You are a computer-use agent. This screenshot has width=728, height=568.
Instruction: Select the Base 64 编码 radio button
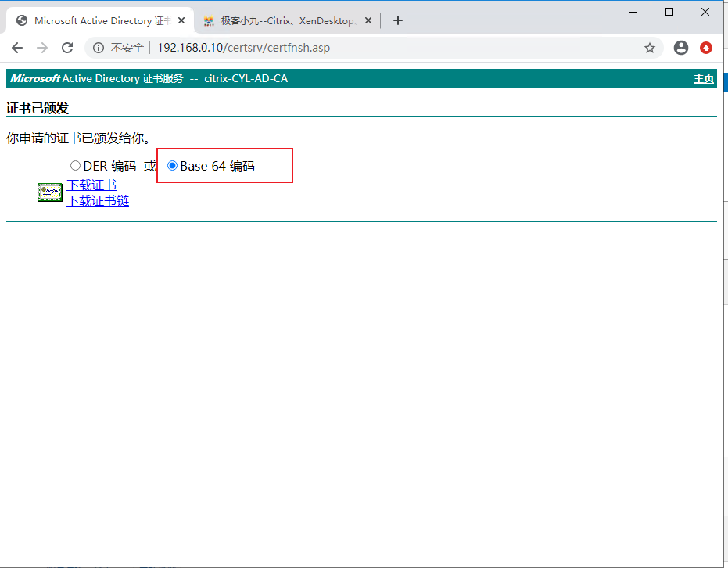[x=172, y=166]
